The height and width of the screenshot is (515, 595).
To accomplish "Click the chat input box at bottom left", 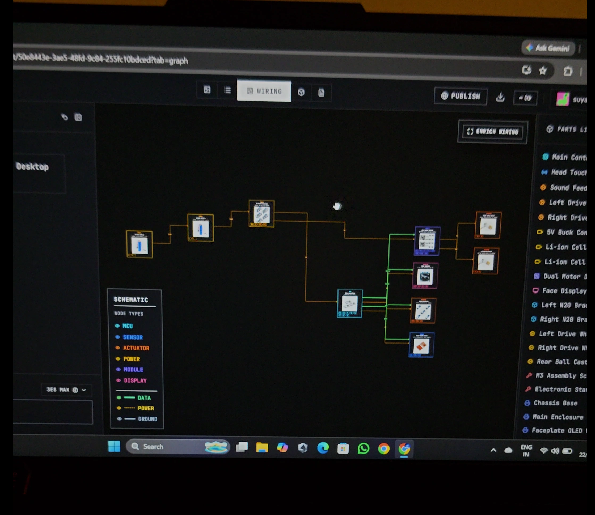I will [53, 411].
